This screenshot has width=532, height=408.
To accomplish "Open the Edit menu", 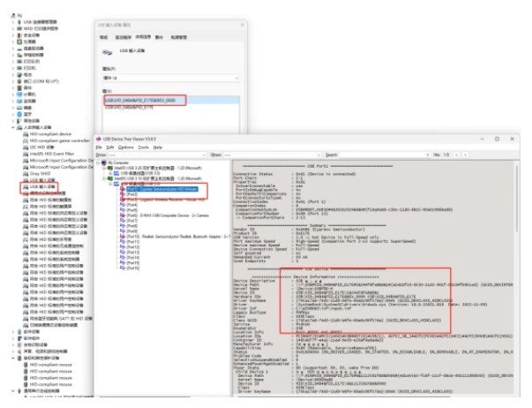I will (x=110, y=147).
